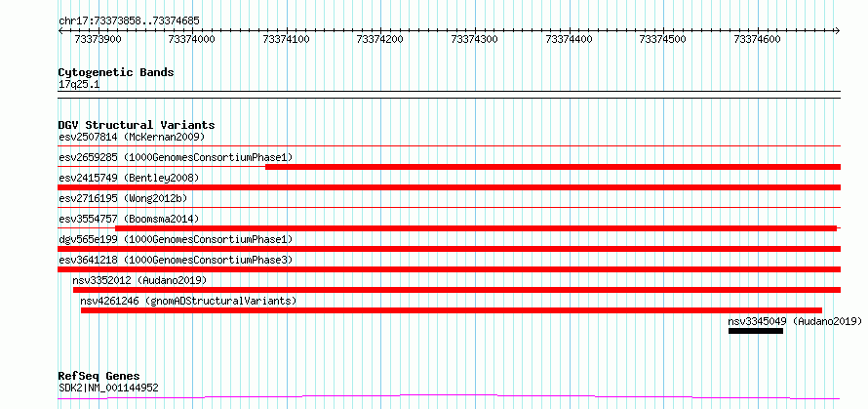Click ruler position 73374300
868x409 pixels.
pyautogui.click(x=474, y=39)
